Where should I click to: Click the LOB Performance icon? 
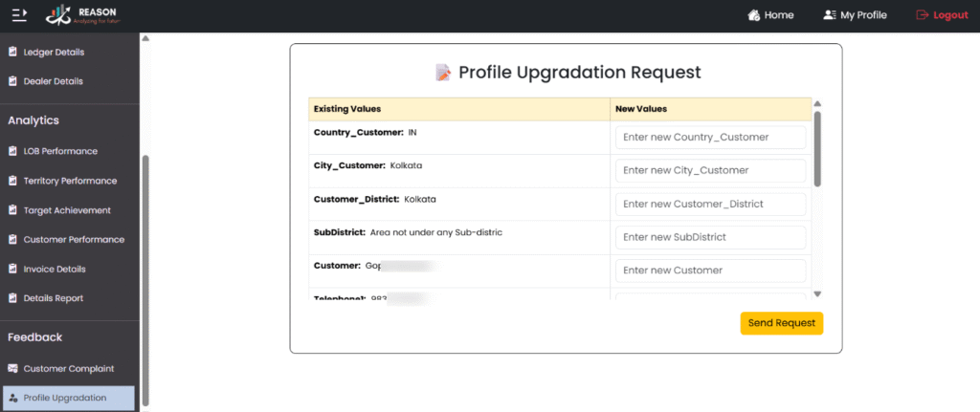coord(13,151)
